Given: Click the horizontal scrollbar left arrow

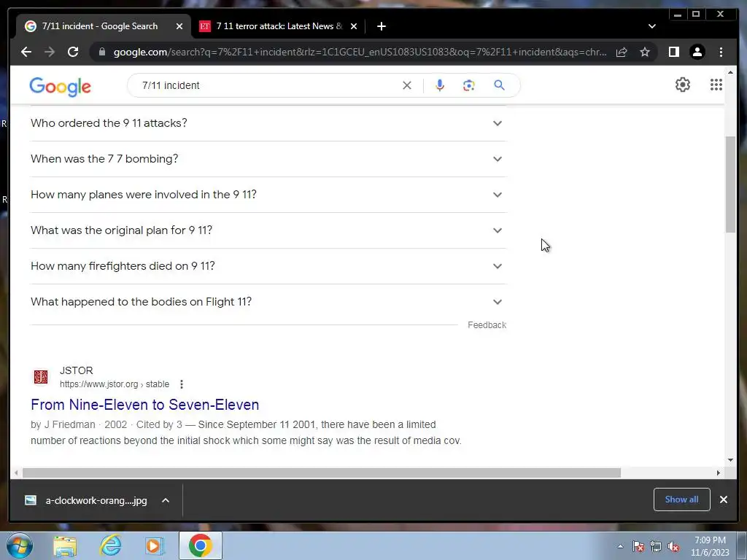Looking at the screenshot, I should point(16,472).
